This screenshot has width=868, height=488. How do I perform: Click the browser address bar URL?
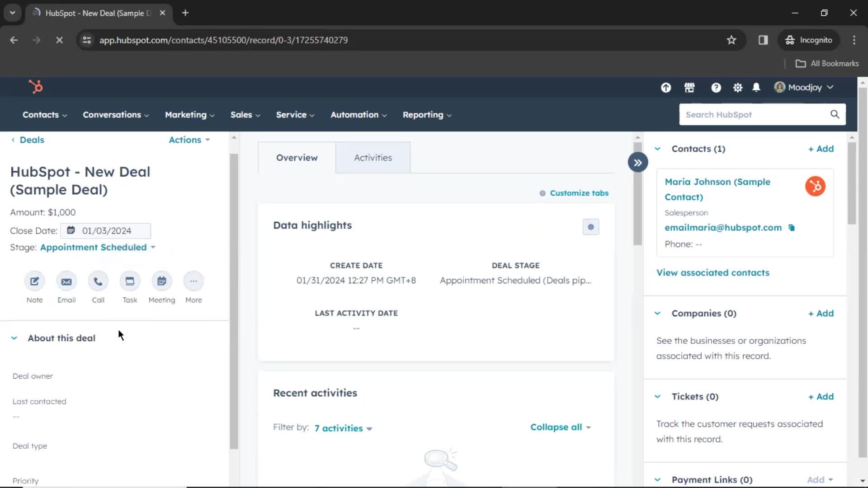pyautogui.click(x=223, y=40)
